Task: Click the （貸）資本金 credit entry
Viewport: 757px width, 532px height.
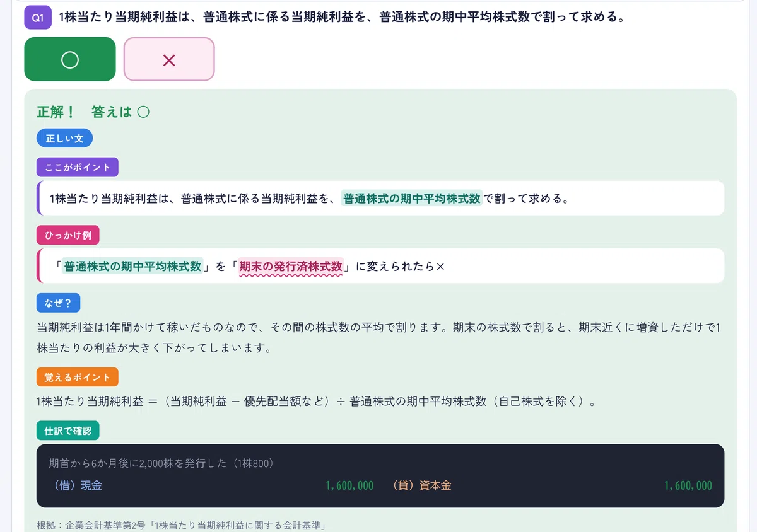Action: point(421,485)
